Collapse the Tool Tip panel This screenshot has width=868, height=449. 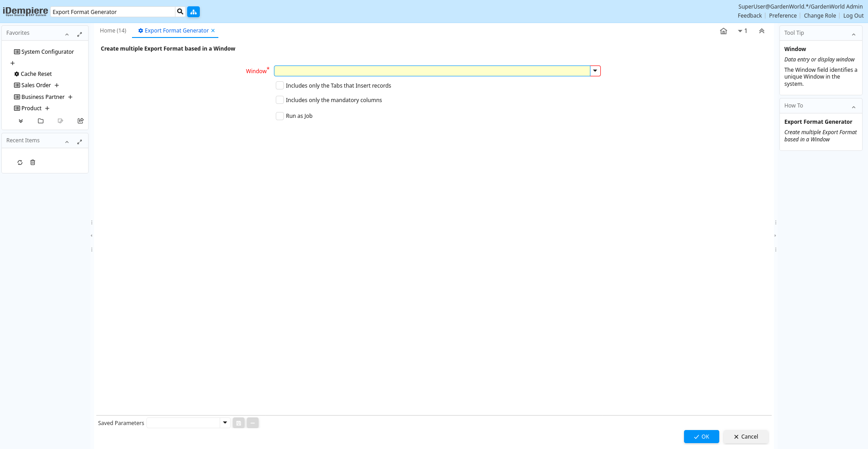click(x=854, y=34)
